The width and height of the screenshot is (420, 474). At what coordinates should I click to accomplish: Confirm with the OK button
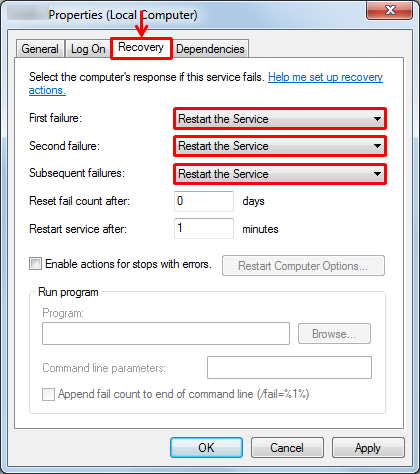[x=206, y=448]
